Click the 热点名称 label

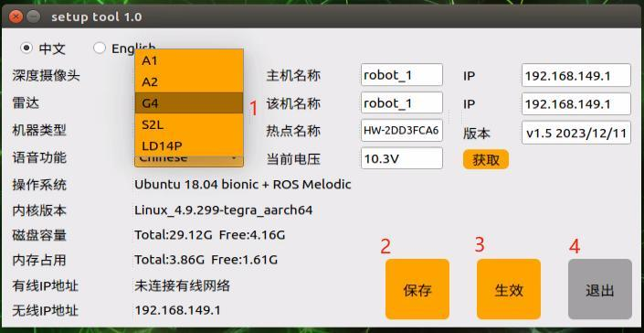click(x=293, y=132)
